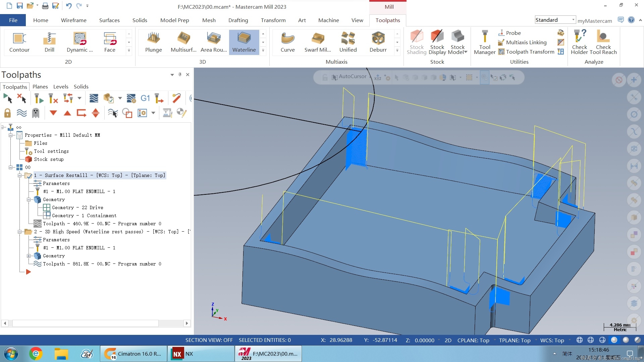Expand the 2D toolpath gallery
This screenshot has width=644, height=362.
tap(129, 50)
